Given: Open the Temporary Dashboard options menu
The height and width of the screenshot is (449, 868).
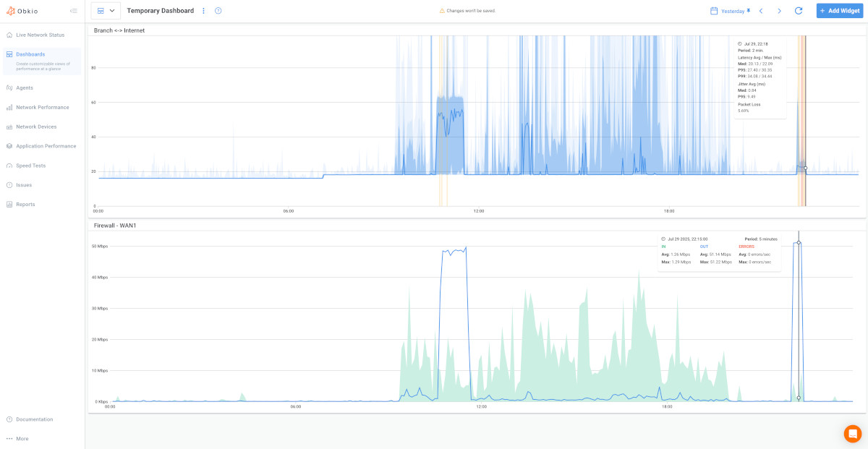Looking at the screenshot, I should point(203,11).
